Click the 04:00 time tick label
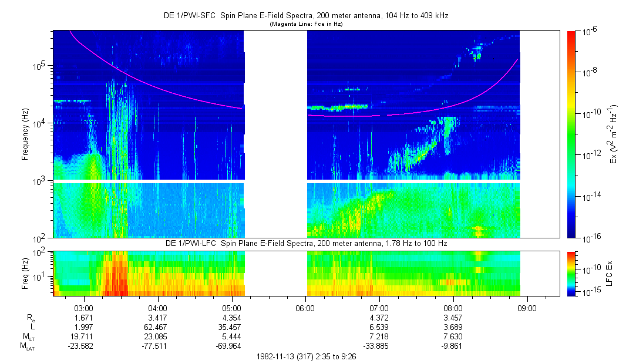636x364 pixels. pos(157,308)
